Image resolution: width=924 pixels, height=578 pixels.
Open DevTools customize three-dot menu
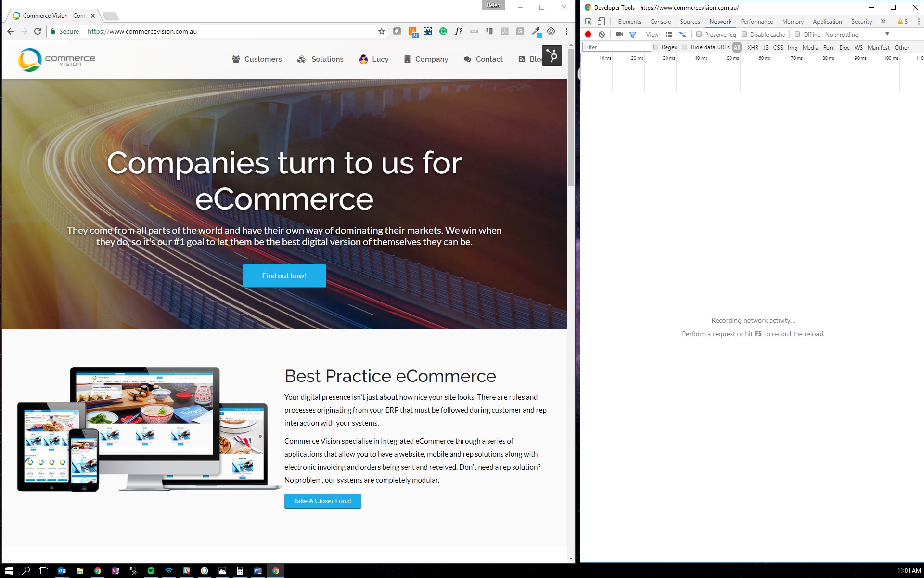pyautogui.click(x=918, y=21)
